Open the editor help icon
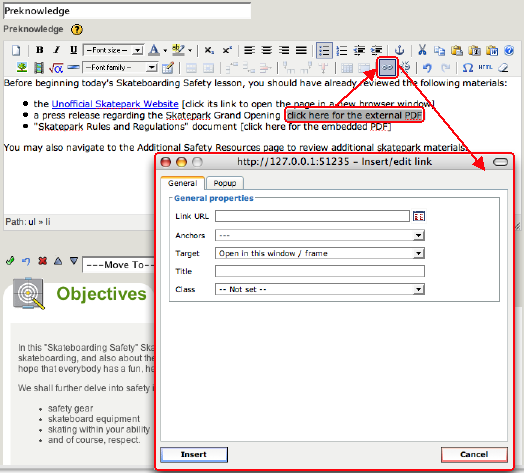524x473 pixels. coord(509,50)
